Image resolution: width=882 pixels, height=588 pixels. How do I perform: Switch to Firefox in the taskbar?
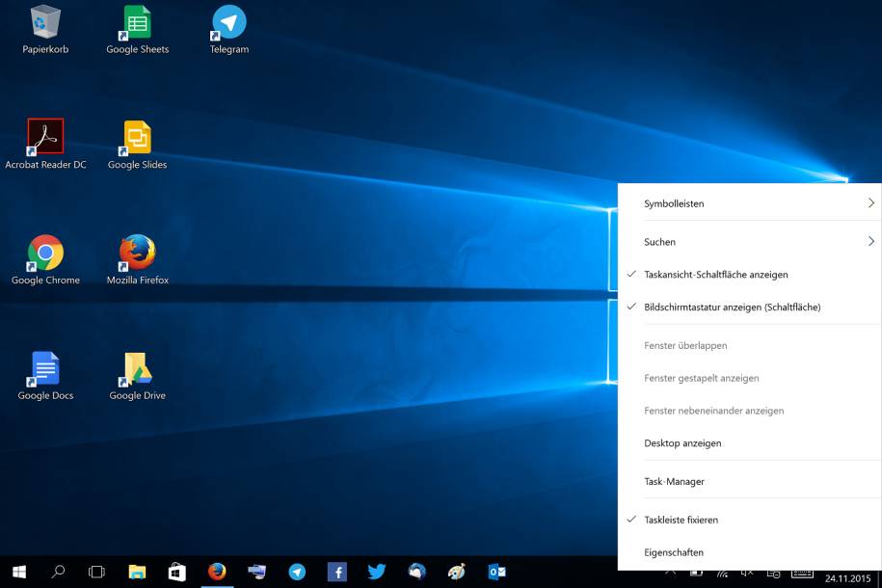point(217,572)
